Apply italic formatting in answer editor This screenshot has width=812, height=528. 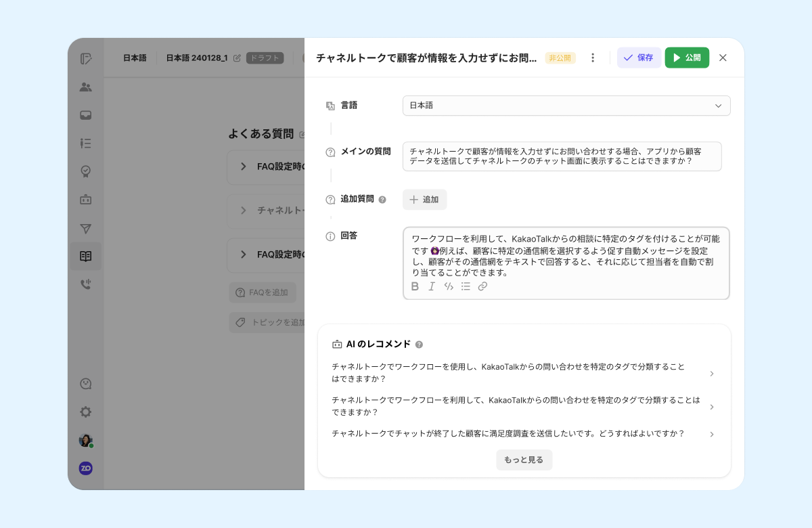click(432, 286)
